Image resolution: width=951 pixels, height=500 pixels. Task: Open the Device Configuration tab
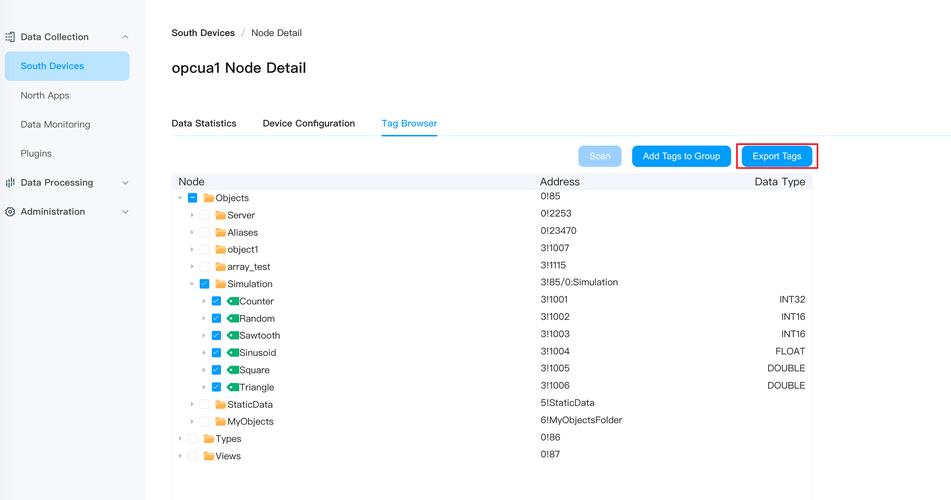tap(308, 124)
